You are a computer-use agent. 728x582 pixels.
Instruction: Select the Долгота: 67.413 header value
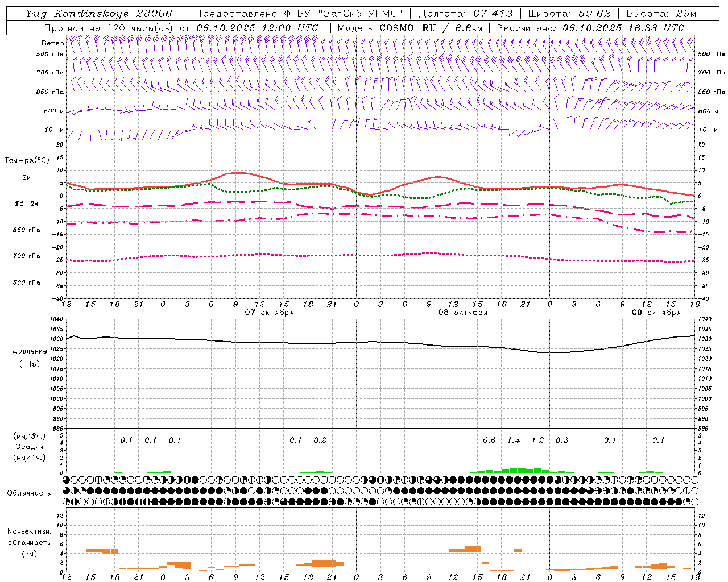click(x=466, y=14)
